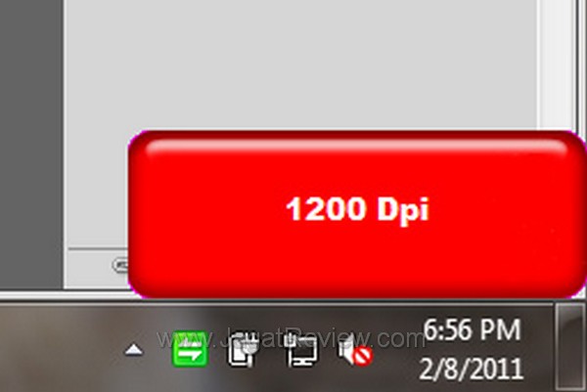This screenshot has height=392, width=587.
Task: Click empty taskbar space left of tray arrow
Action: point(60,348)
